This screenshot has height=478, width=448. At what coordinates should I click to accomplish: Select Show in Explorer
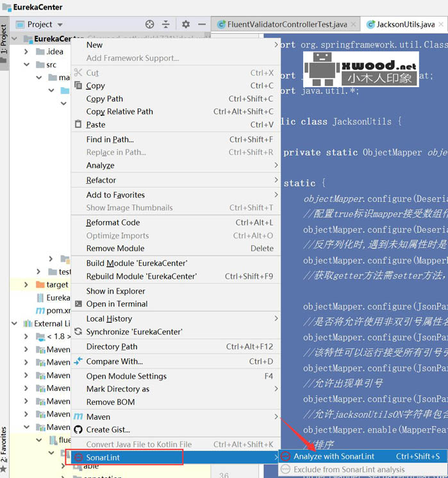[x=176, y=291]
